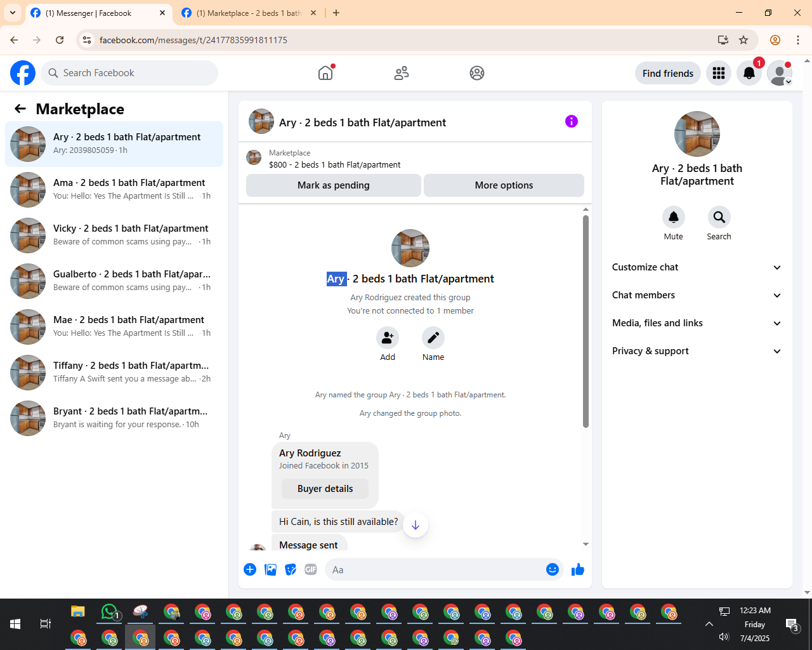This screenshot has height=650, width=812.
Task: Open Windows notification center icon
Action: [792, 625]
